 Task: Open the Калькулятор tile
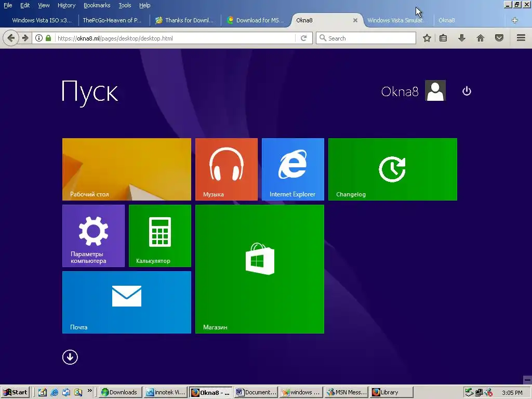(x=160, y=236)
